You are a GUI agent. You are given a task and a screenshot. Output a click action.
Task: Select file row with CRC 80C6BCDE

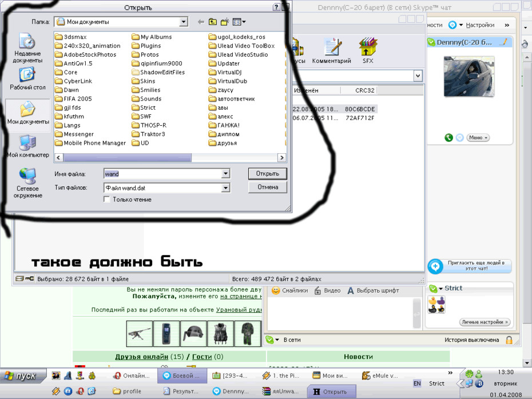(x=335, y=109)
